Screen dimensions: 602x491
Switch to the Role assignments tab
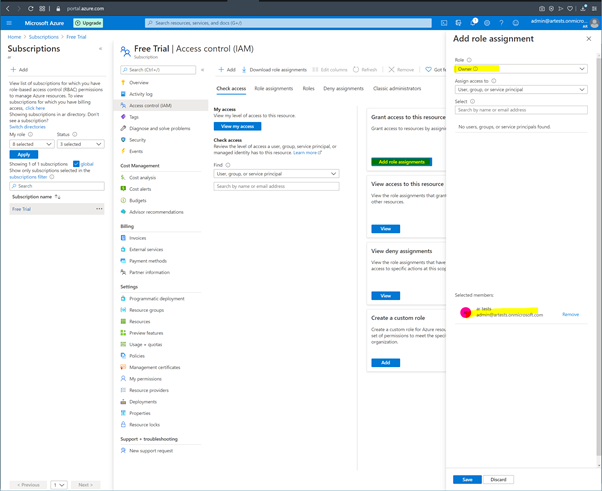pos(273,88)
